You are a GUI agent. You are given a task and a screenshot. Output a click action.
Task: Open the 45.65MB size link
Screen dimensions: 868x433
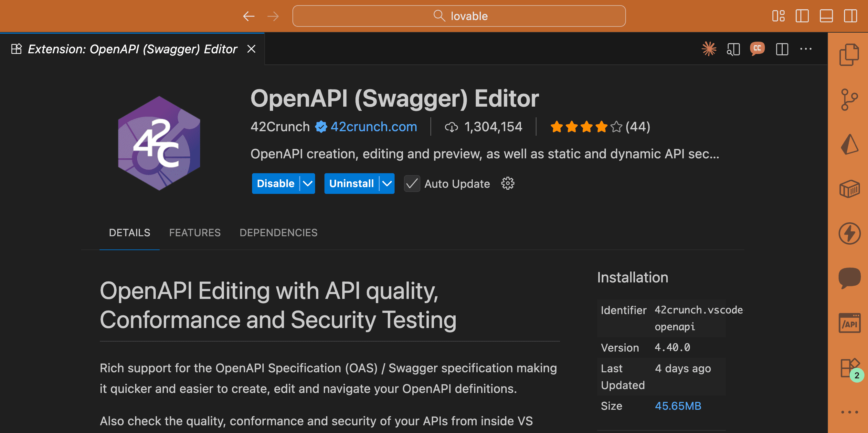pos(678,406)
